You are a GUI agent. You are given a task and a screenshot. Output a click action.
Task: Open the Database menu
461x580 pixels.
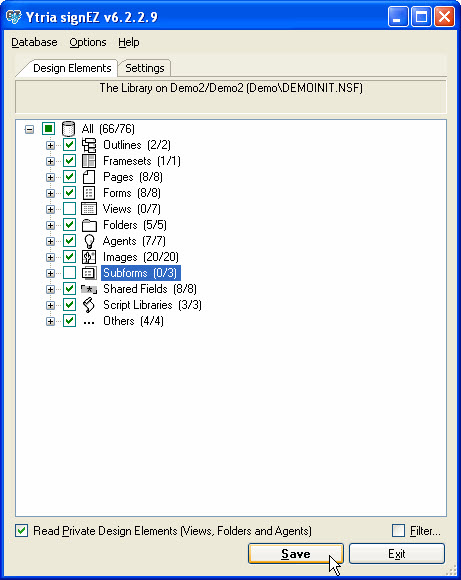point(34,42)
